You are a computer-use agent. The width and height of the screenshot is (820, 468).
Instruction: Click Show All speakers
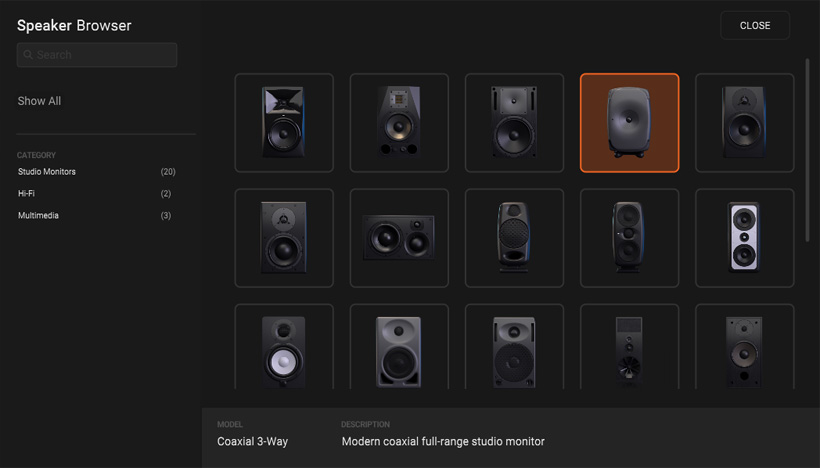(39, 101)
